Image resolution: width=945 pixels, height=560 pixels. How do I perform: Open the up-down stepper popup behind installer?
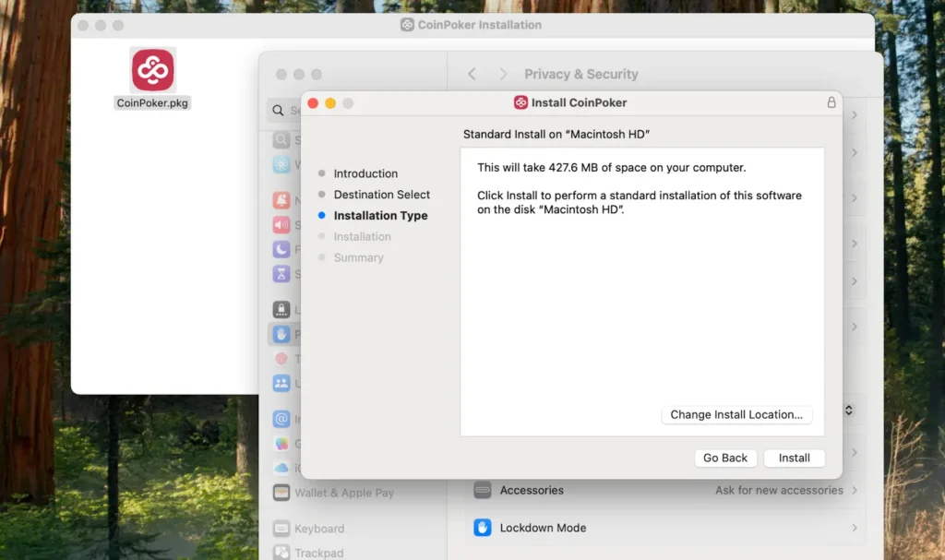[x=849, y=410]
